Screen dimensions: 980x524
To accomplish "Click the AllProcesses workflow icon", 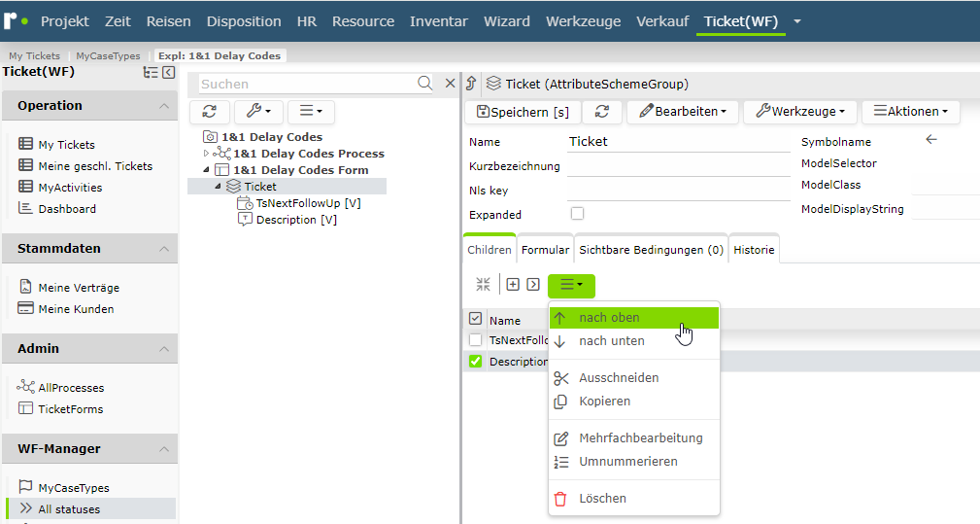I will point(25,386).
